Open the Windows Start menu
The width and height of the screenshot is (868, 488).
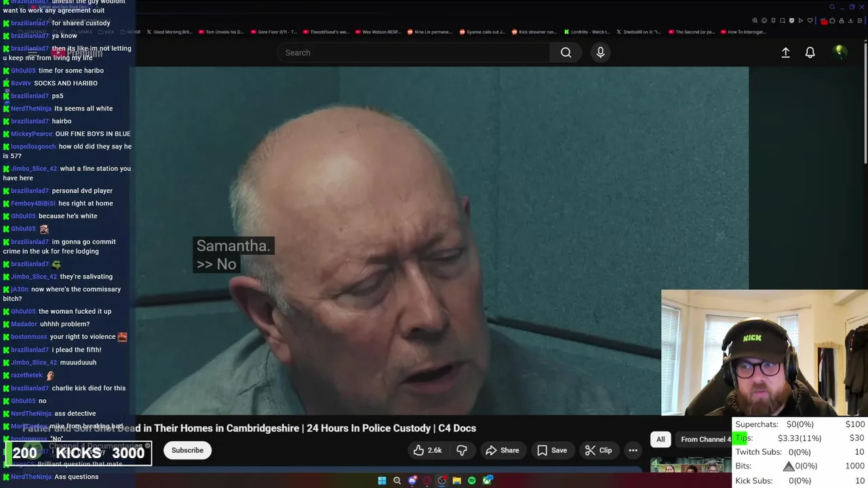coord(382,481)
